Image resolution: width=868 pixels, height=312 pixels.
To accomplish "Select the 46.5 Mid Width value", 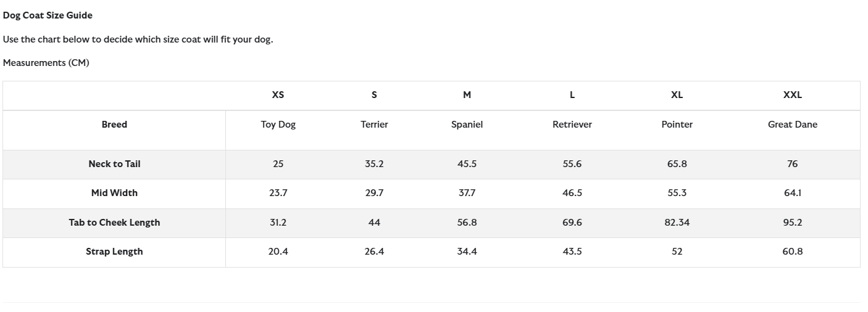I will pyautogui.click(x=572, y=193).
